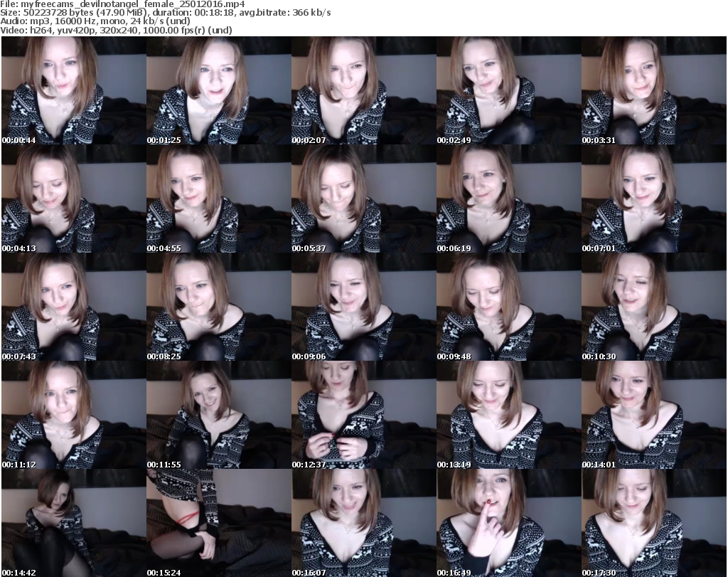Open the frame marked 00:15:24
Screen dimensions: 728x577
(219, 523)
